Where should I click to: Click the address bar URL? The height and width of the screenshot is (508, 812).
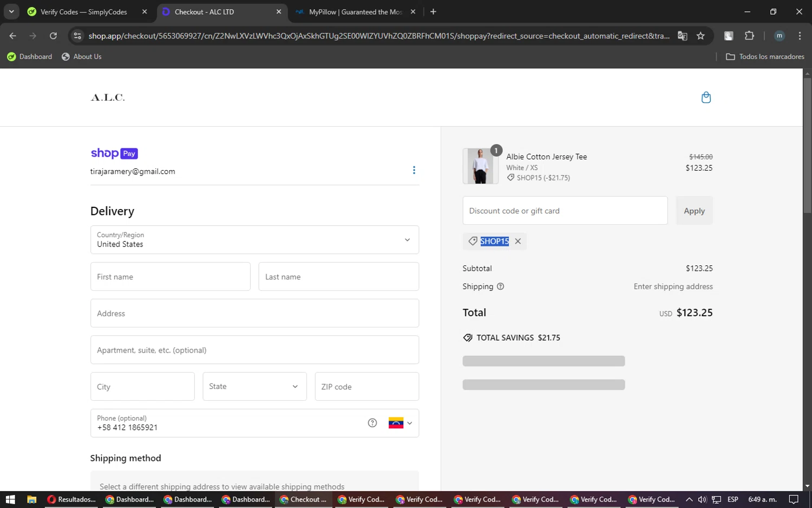(x=379, y=36)
